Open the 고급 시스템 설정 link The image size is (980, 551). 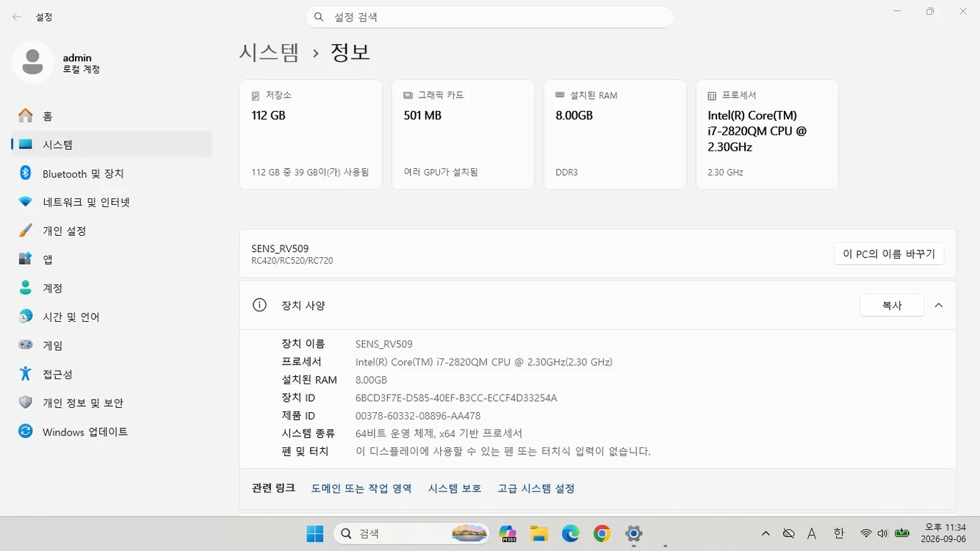536,489
